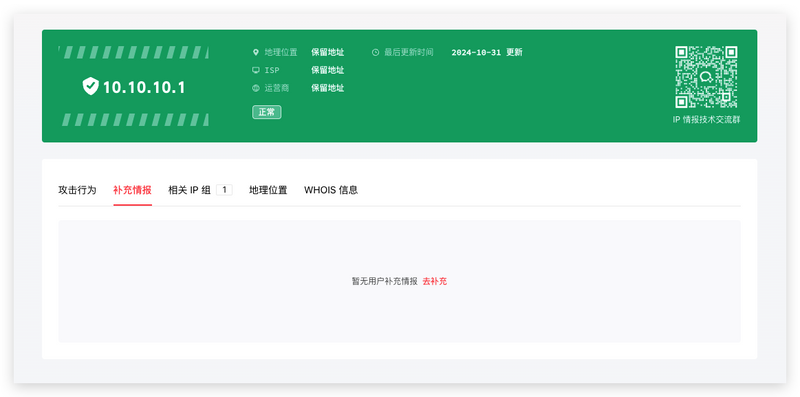800x397 pixels.
Task: Click the location pin icon next to 地理位置
Action: click(256, 52)
